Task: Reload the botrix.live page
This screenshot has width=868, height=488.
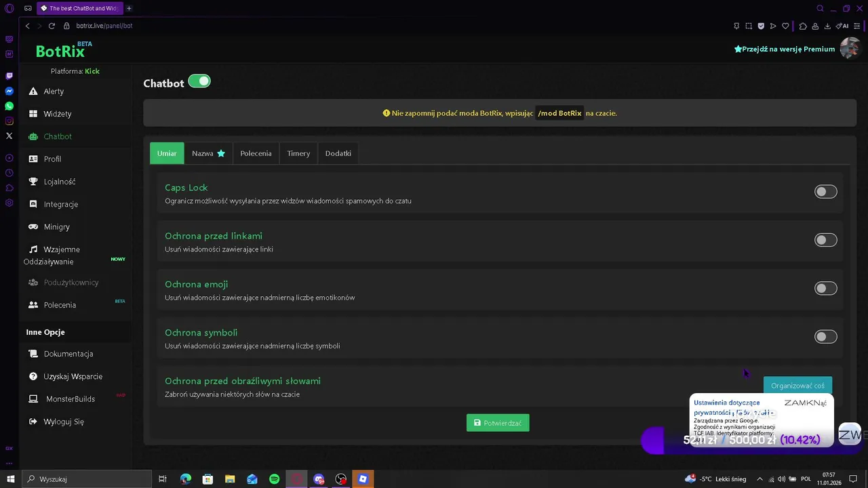Action: [52, 26]
